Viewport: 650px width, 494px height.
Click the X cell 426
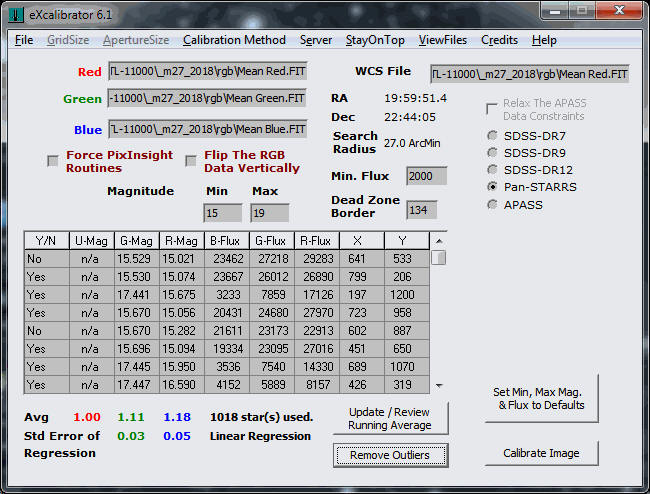pyautogui.click(x=361, y=385)
